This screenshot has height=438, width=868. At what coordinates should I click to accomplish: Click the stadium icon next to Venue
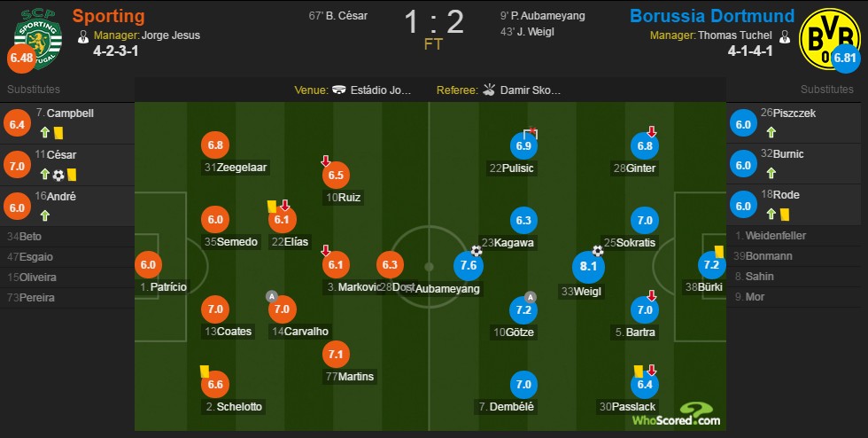(339, 90)
